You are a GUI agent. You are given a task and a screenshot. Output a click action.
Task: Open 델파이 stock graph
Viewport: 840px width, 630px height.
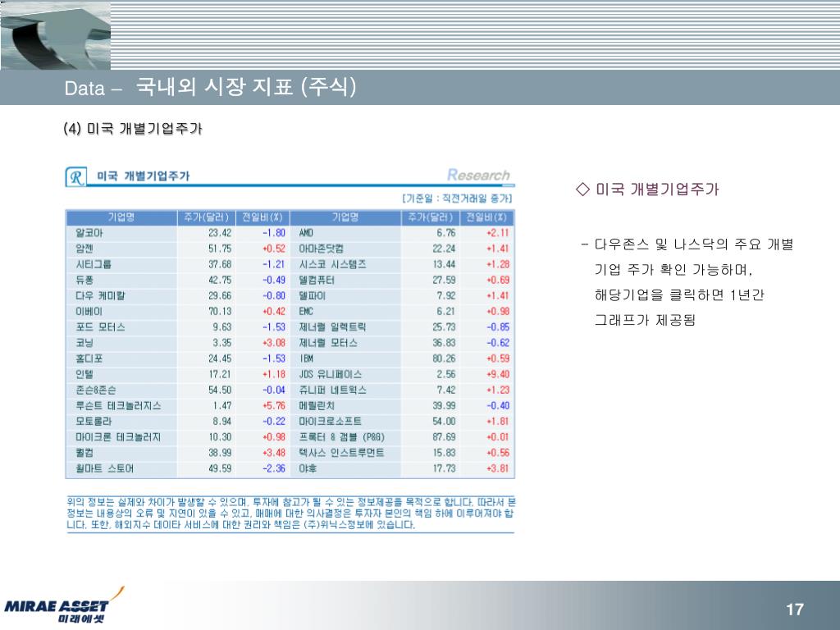click(313, 295)
